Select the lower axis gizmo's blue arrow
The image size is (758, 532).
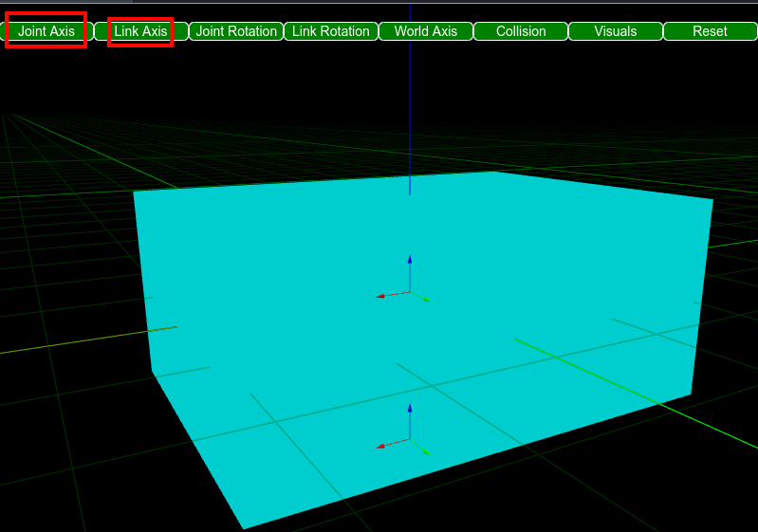410,409
